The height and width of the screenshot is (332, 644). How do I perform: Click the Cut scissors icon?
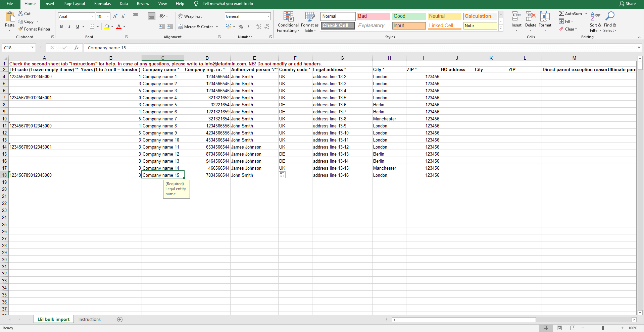click(20, 13)
